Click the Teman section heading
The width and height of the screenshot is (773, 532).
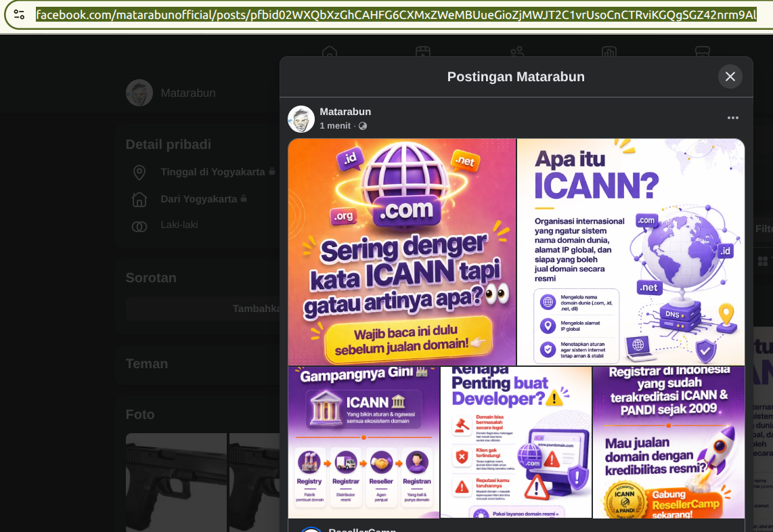pos(146,364)
